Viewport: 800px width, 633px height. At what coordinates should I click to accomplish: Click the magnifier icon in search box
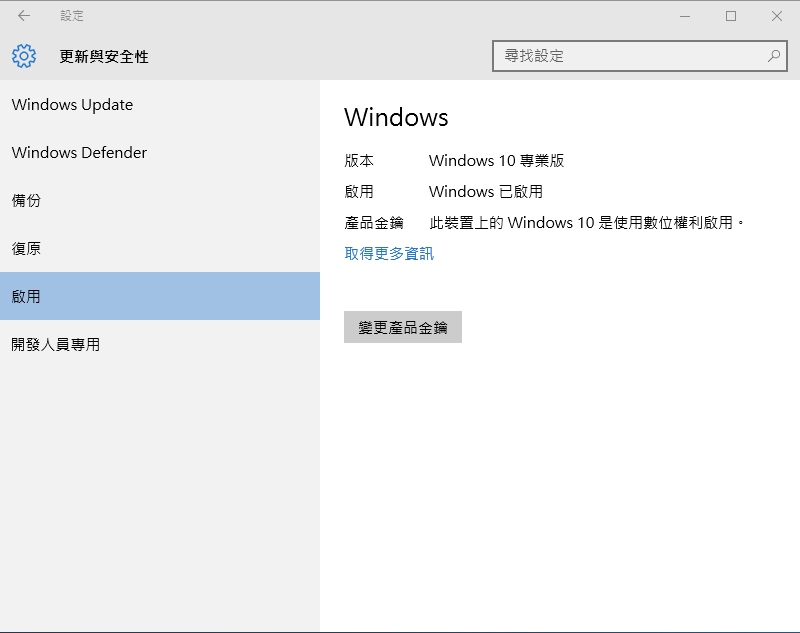coord(774,56)
